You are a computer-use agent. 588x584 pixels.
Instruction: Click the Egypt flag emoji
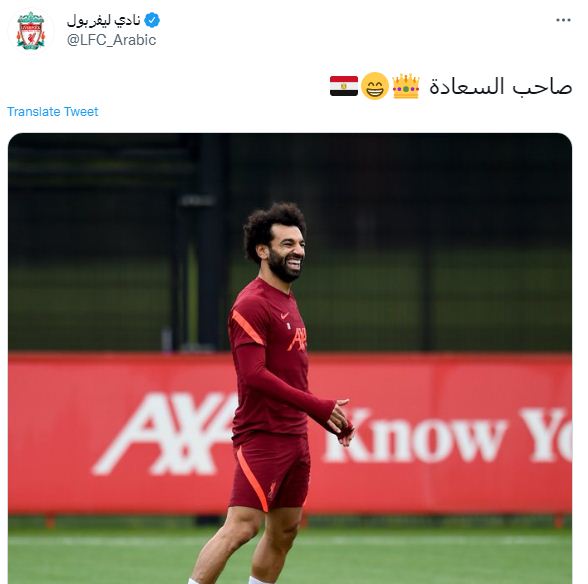click(x=344, y=86)
